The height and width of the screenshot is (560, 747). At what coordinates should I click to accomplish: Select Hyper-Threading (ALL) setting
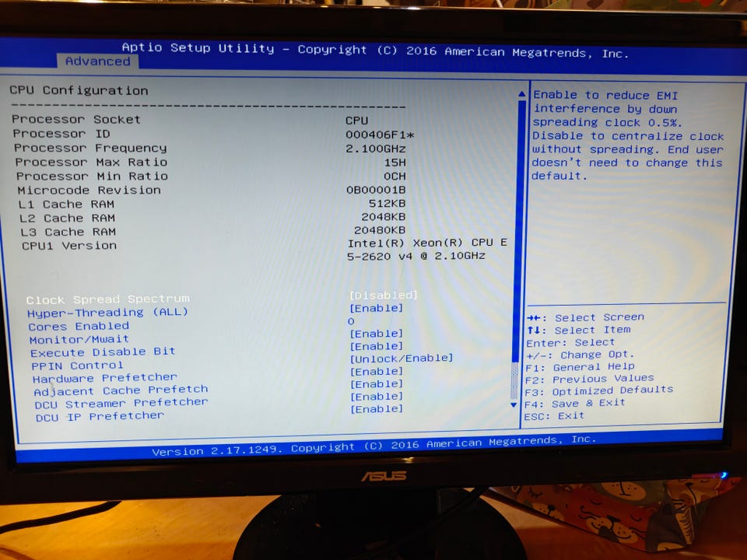click(x=107, y=313)
